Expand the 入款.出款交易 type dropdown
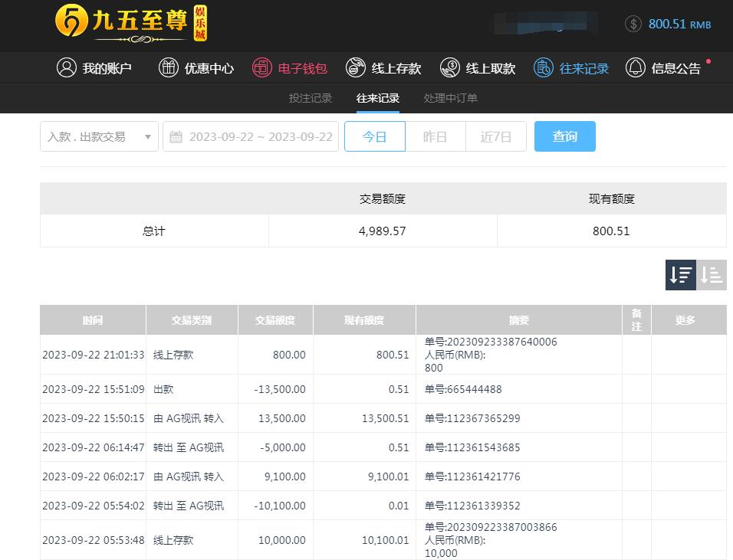Viewport: 733px width, 560px height. 99,136
